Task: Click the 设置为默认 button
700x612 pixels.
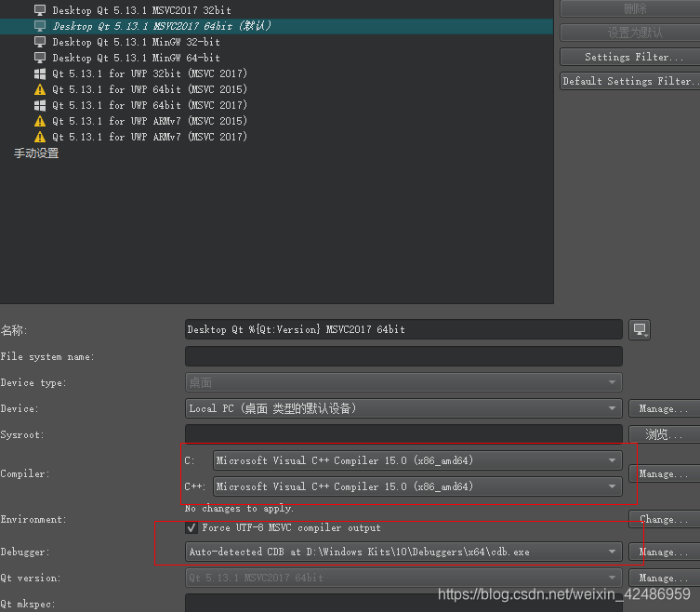Action: [630, 33]
